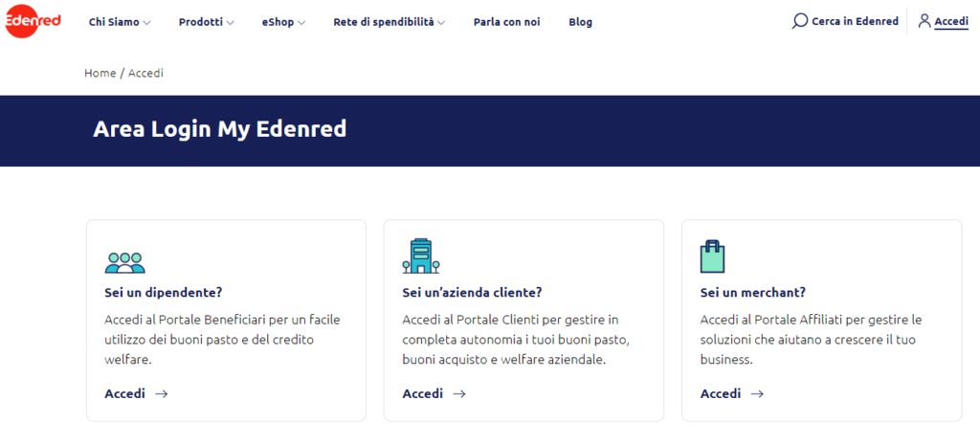This screenshot has width=980, height=445.
Task: Click the company building icon
Action: tap(421, 256)
